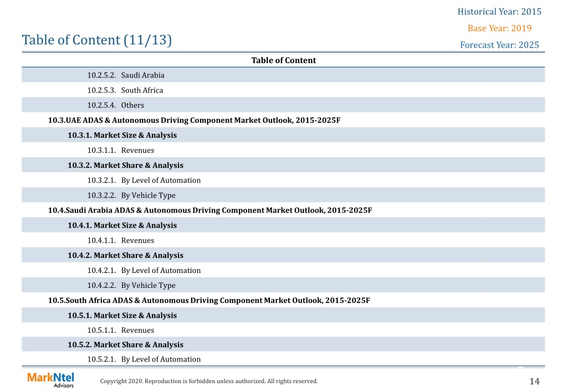Click the bold "Table of Content" table header

[x=284, y=60]
